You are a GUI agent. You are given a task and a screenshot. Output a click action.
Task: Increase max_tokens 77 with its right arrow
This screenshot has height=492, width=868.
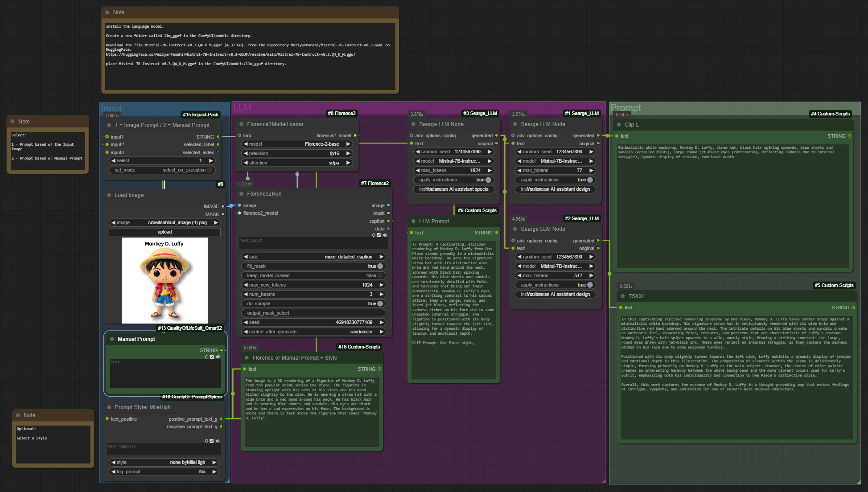click(x=591, y=170)
